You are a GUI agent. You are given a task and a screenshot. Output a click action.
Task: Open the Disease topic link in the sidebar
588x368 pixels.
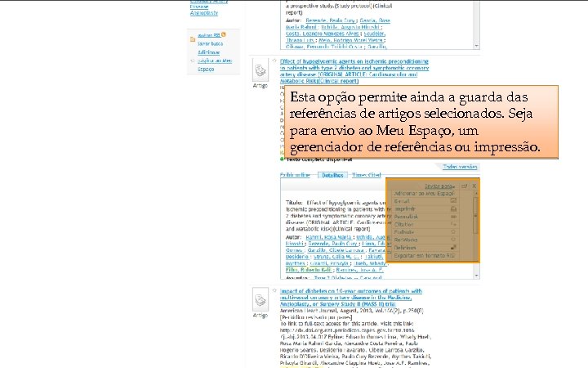pyautogui.click(x=199, y=7)
